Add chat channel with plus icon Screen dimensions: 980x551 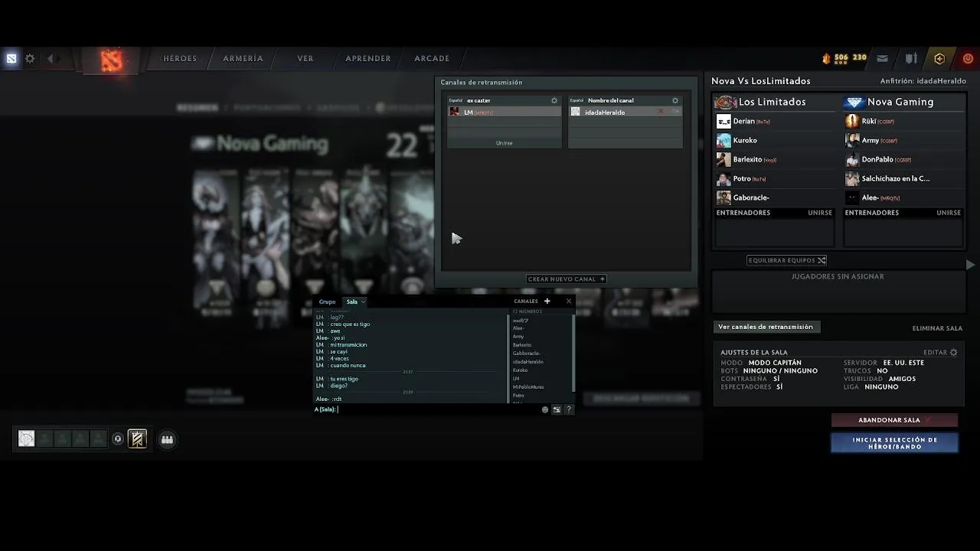[x=547, y=302]
